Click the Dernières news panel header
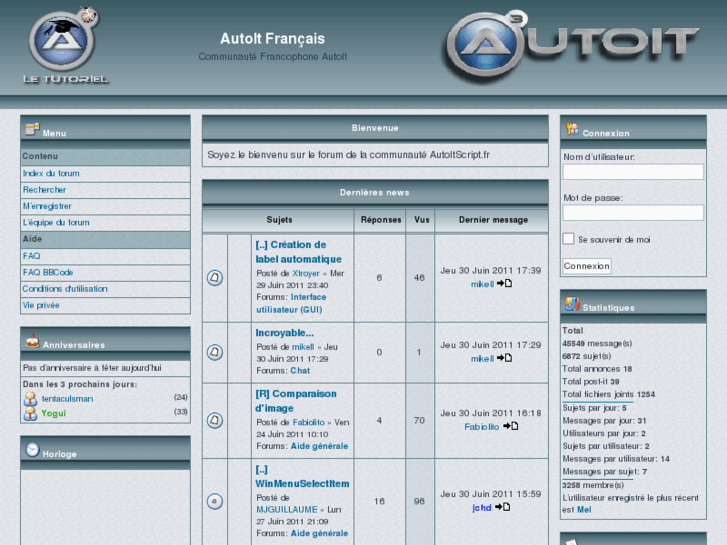Image resolution: width=727 pixels, height=545 pixels. (375, 192)
